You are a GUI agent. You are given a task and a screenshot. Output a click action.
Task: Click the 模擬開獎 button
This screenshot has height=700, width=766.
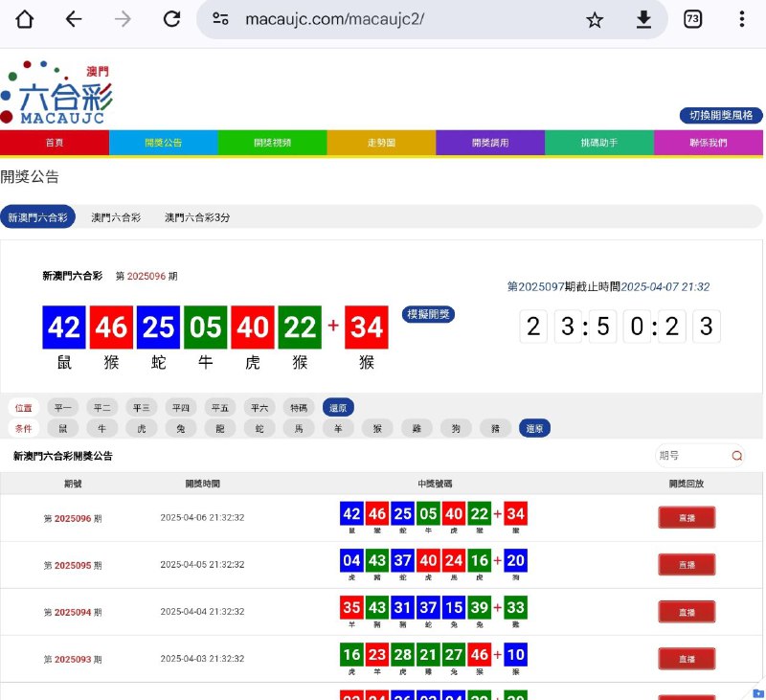coord(428,314)
